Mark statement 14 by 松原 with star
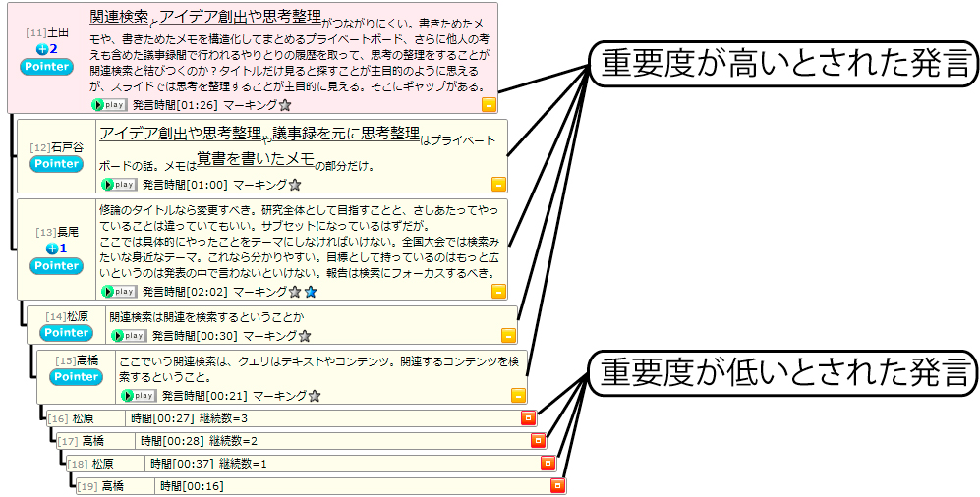Image resolution: width=980 pixels, height=497 pixels. 305,336
